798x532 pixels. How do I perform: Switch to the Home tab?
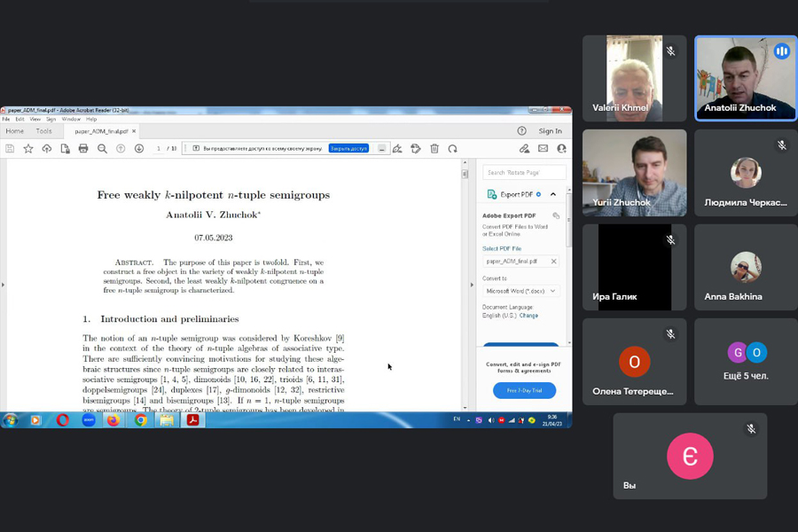pos(15,131)
